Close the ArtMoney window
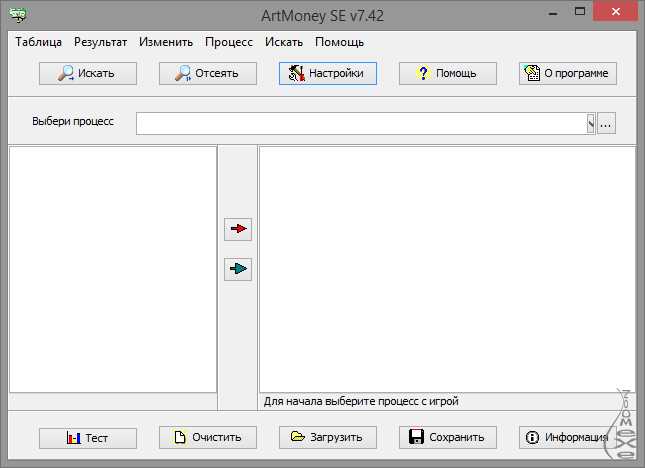645x468 pixels. [615, 11]
